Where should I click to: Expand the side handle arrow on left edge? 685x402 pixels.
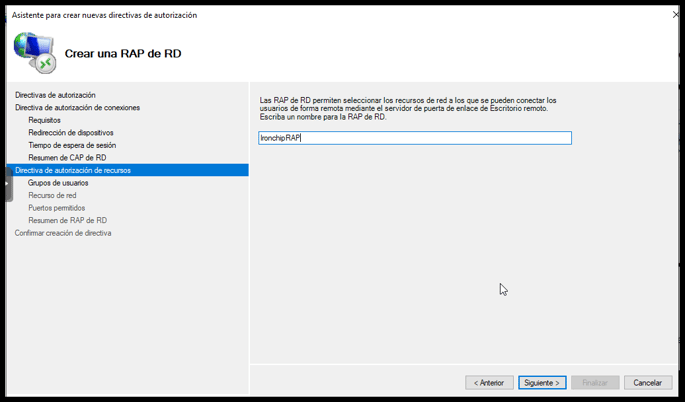(x=8, y=184)
